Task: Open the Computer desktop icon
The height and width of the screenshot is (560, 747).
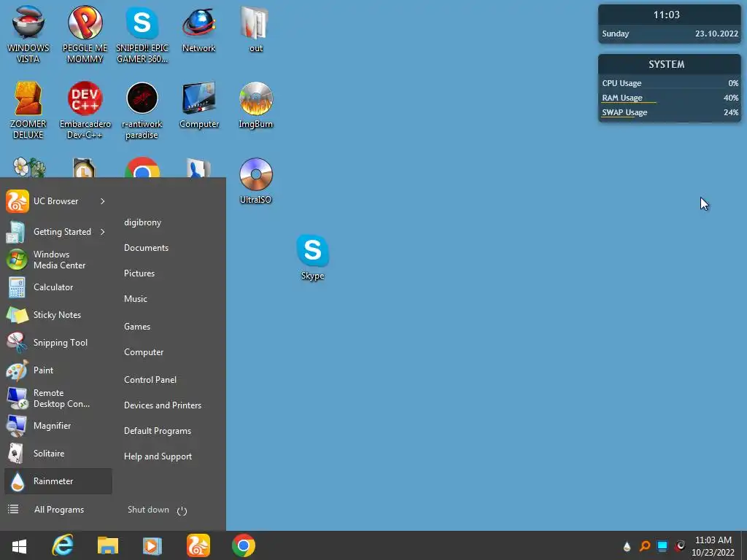Action: pos(198,105)
